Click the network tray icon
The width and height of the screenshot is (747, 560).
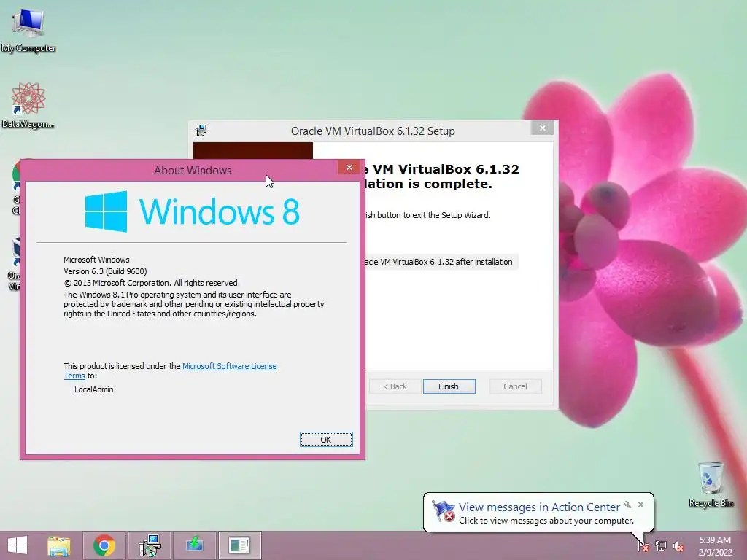(661, 546)
